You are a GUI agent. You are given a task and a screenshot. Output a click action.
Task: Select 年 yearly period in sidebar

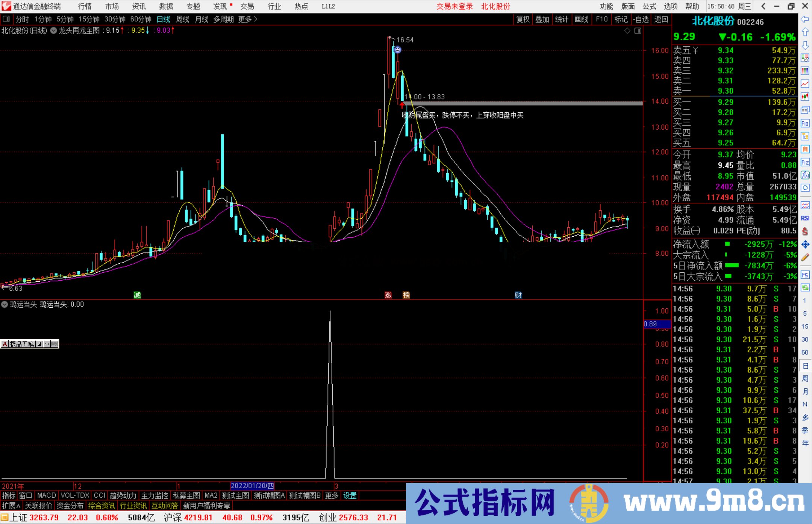click(x=805, y=443)
